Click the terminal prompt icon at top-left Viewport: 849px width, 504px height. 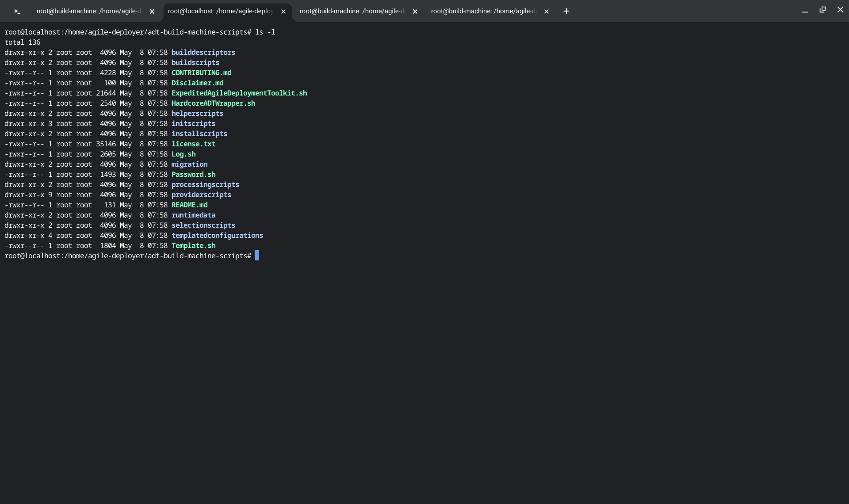coord(17,11)
